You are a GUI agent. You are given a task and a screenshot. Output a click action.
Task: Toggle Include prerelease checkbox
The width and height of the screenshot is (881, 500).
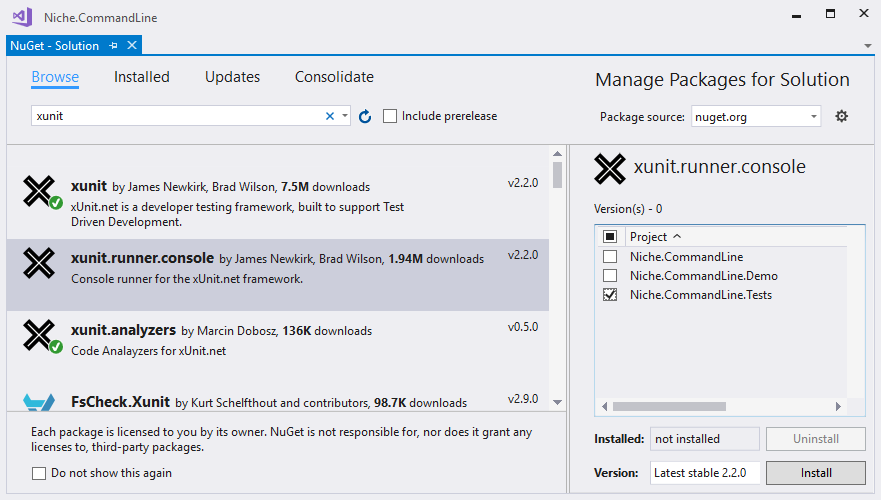(390, 116)
